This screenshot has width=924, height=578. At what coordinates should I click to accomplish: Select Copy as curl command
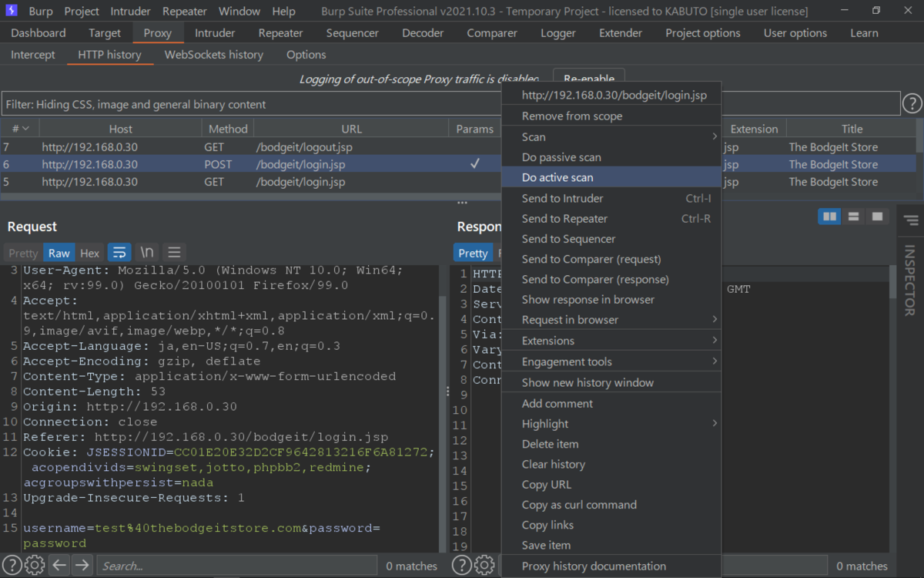coord(611,505)
